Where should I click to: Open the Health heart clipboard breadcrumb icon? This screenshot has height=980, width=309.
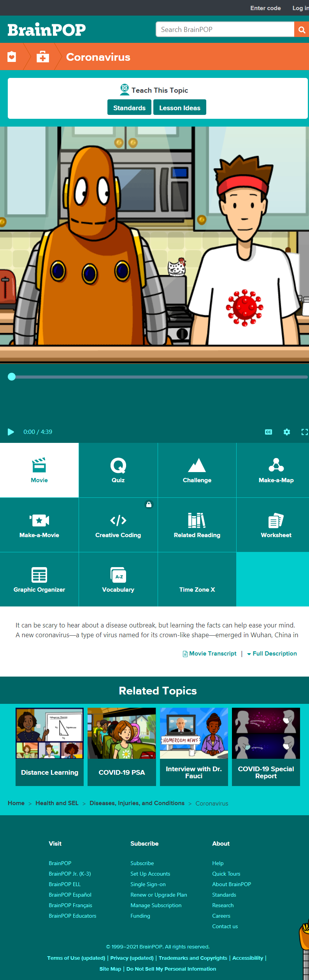tap(12, 57)
